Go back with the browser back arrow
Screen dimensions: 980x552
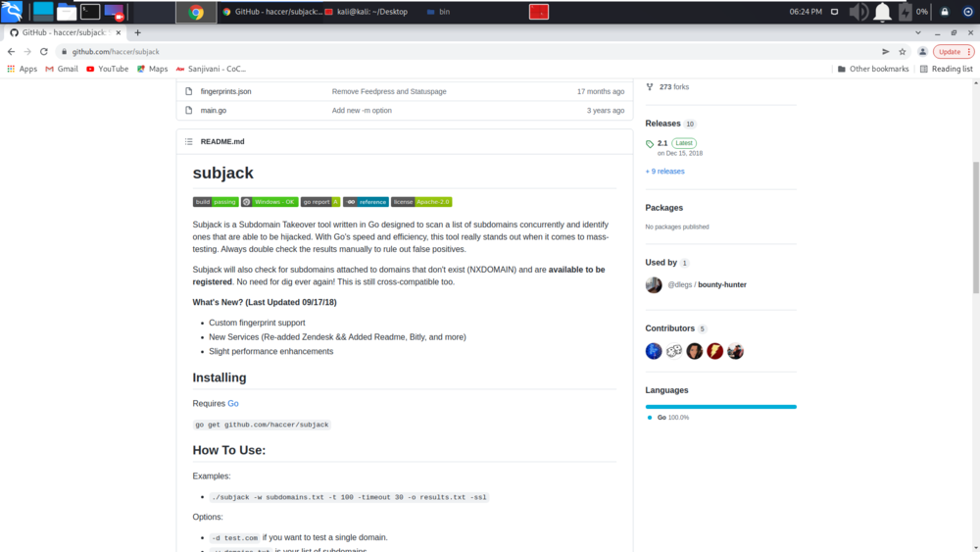pyautogui.click(x=11, y=51)
